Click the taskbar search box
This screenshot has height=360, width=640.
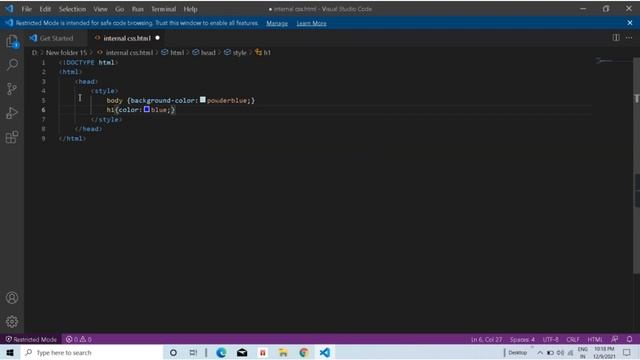click(92, 352)
